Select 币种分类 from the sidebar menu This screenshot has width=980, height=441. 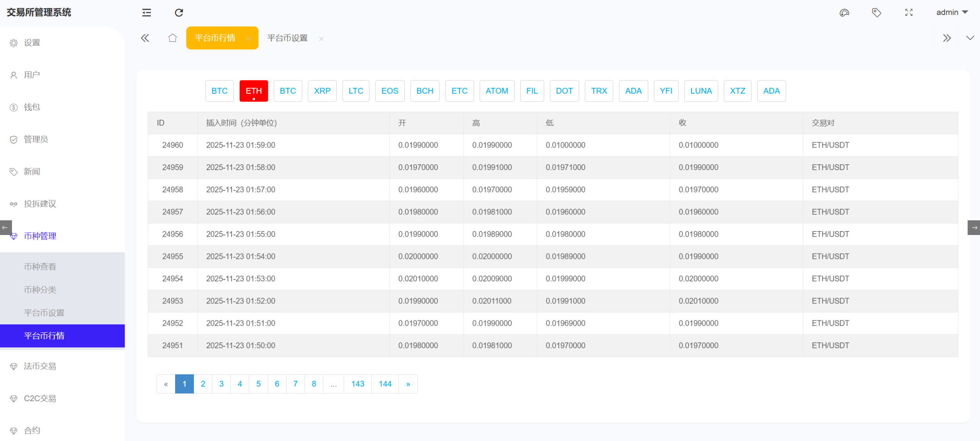[40, 289]
